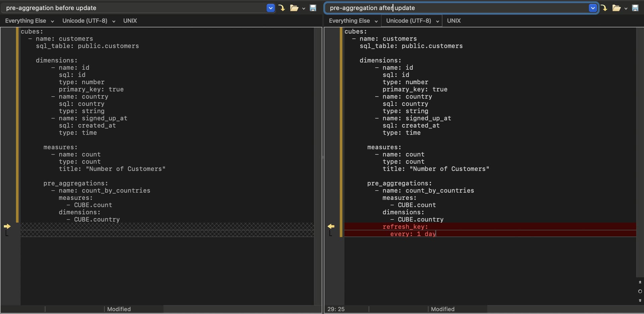The width and height of the screenshot is (644, 314).
Task: Save the left file with floppy icon
Action: click(313, 8)
